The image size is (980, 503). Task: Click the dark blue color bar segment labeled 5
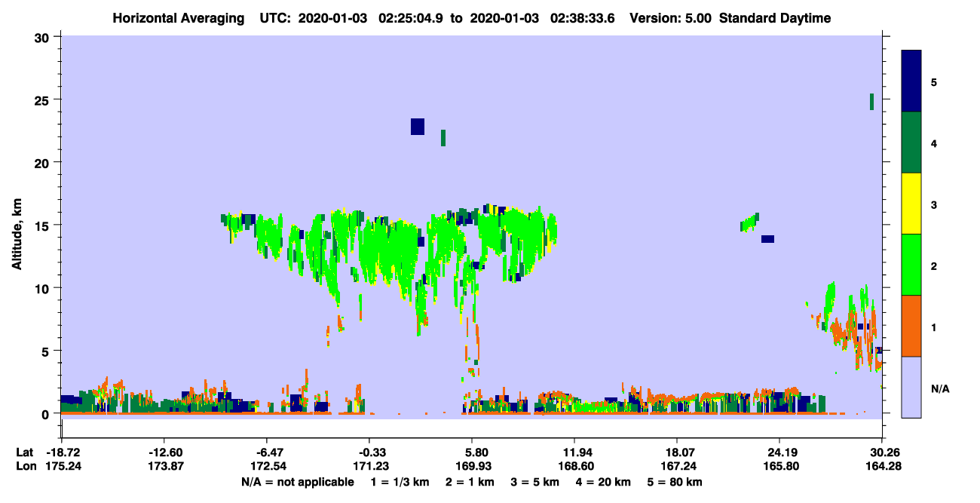[911, 81]
